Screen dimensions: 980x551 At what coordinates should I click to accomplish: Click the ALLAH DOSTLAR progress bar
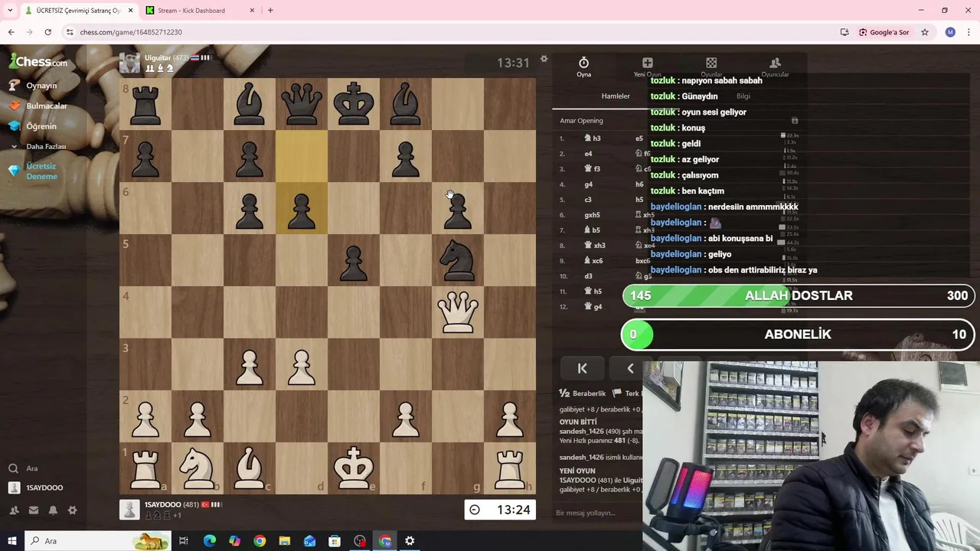click(799, 296)
